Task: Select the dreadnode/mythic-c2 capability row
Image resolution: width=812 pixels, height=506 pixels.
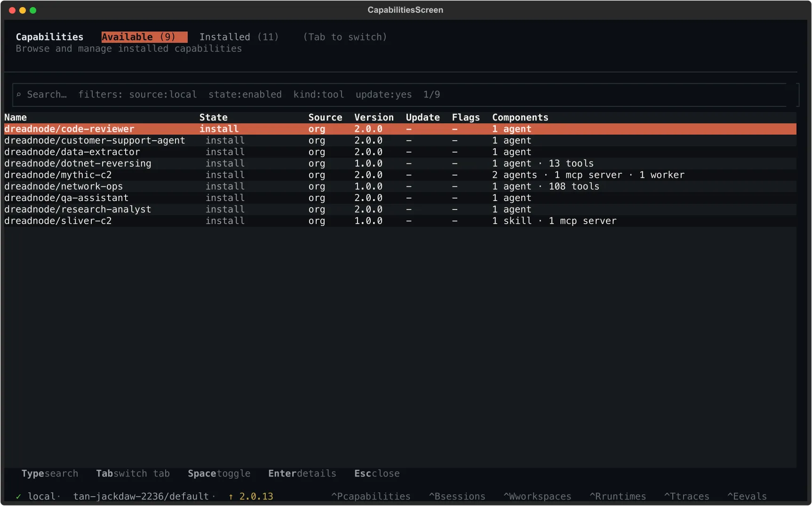Action: (x=58, y=175)
